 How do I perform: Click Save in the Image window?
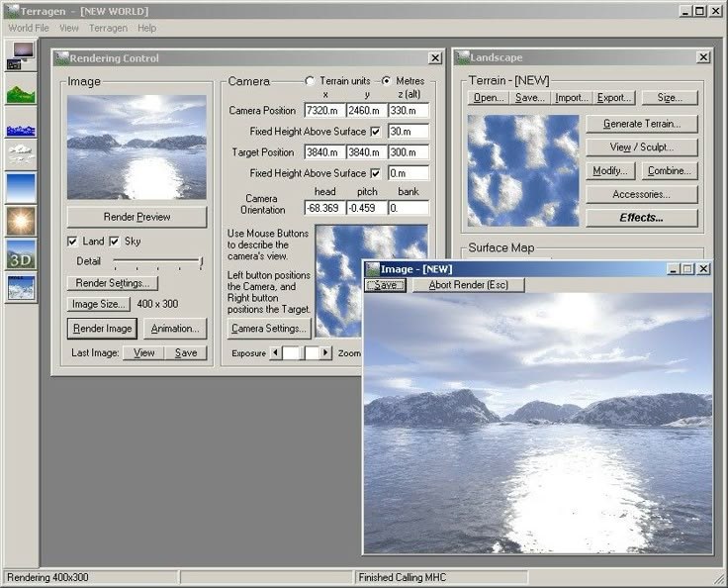(x=385, y=285)
